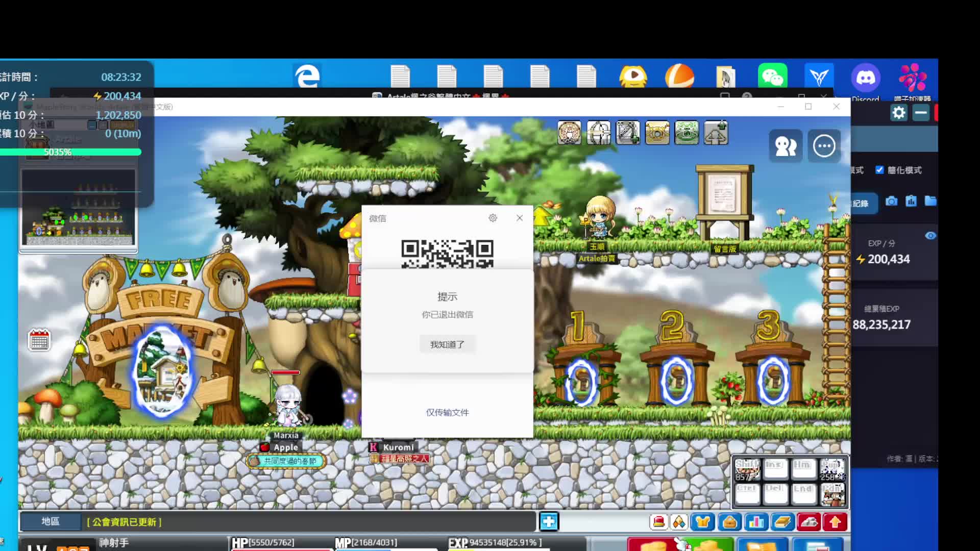Viewport: 980px width, 551px height.
Task: Open the equipment shirt menu button
Action: coord(702,522)
